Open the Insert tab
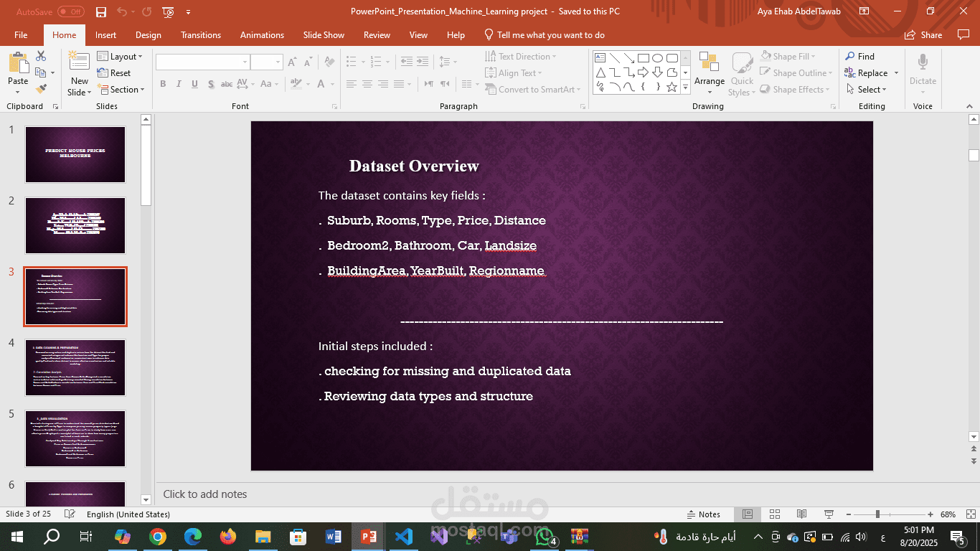This screenshot has height=551, width=980. 105,34
